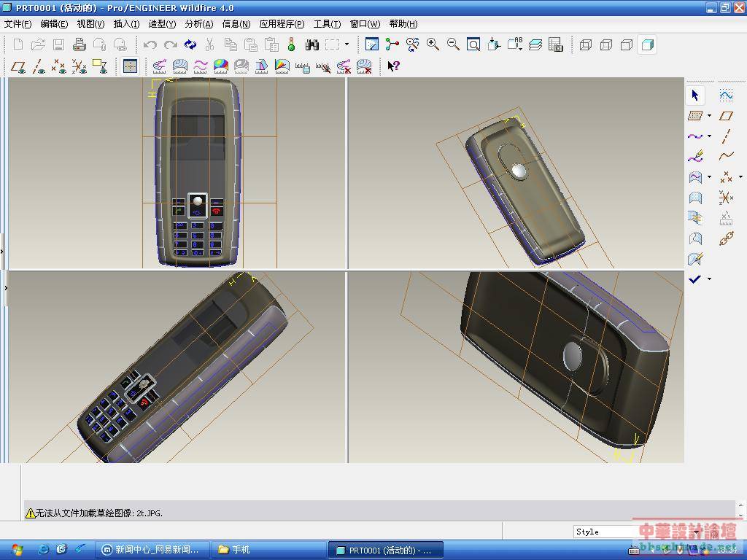
Task: Open the saved view list dropdown
Action: click(x=514, y=44)
